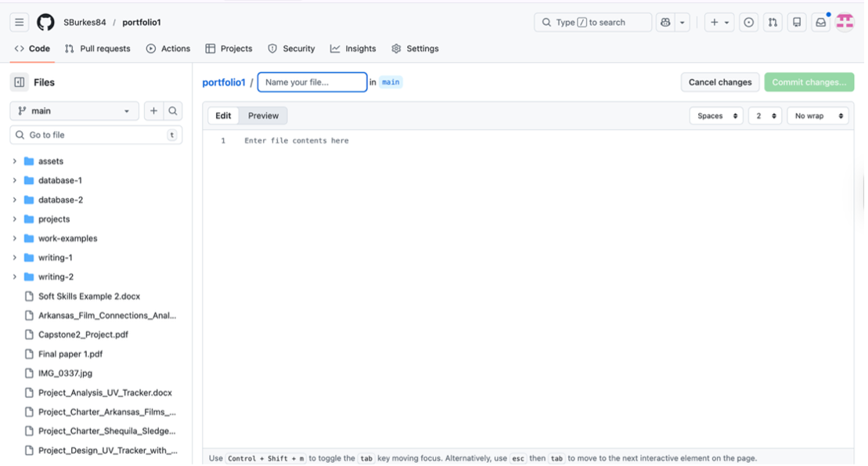The height and width of the screenshot is (466, 868).
Task: Open the Projects tab
Action: point(229,49)
